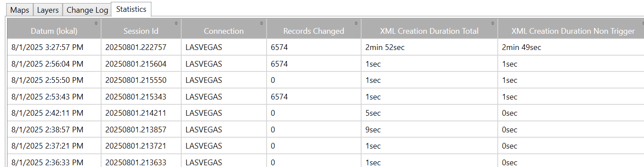Click session id 20250801.213721 cell
Image resolution: width=644 pixels, height=167 pixels.
coord(141,146)
